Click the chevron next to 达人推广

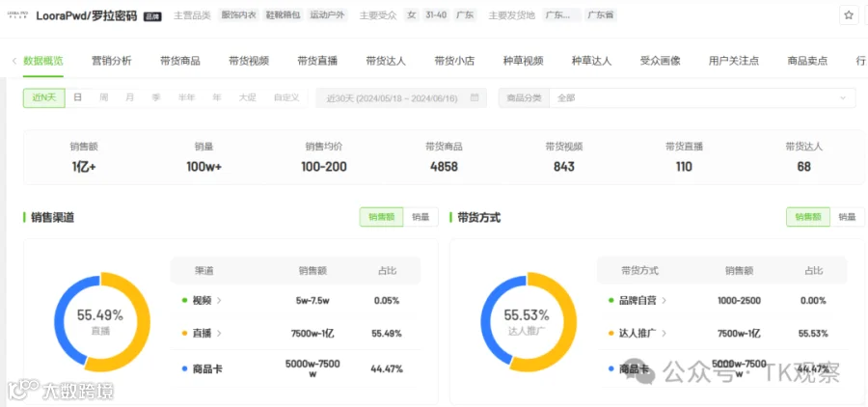(x=665, y=334)
